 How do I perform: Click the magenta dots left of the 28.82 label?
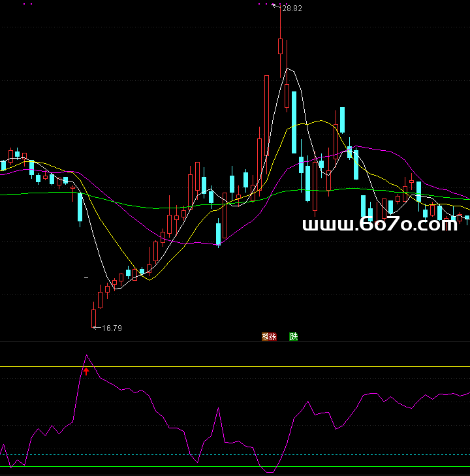pyautogui.click(x=263, y=5)
